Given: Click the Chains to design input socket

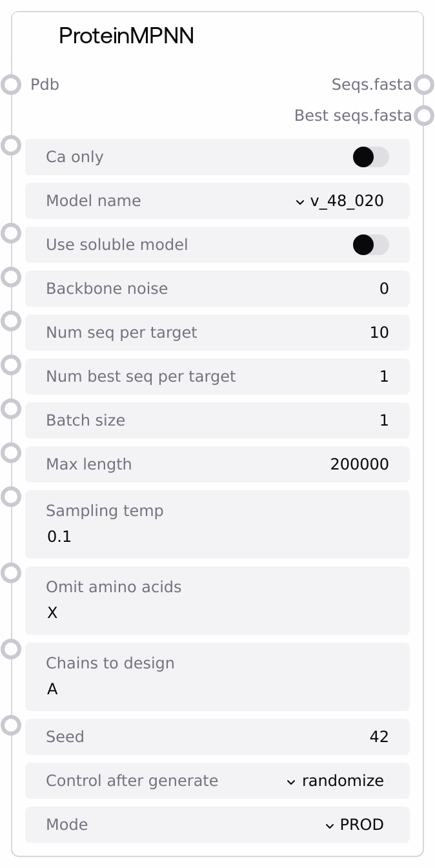Looking at the screenshot, I should tap(11, 649).
